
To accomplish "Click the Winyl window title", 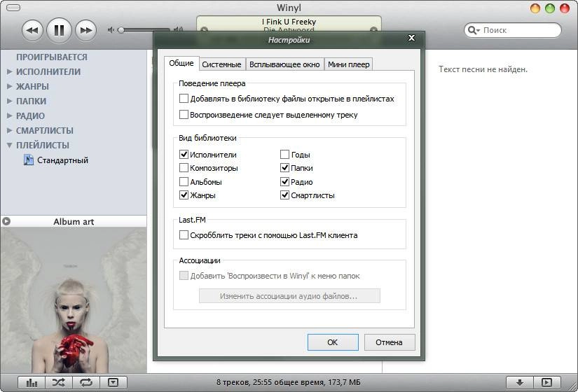I will coord(289,8).
